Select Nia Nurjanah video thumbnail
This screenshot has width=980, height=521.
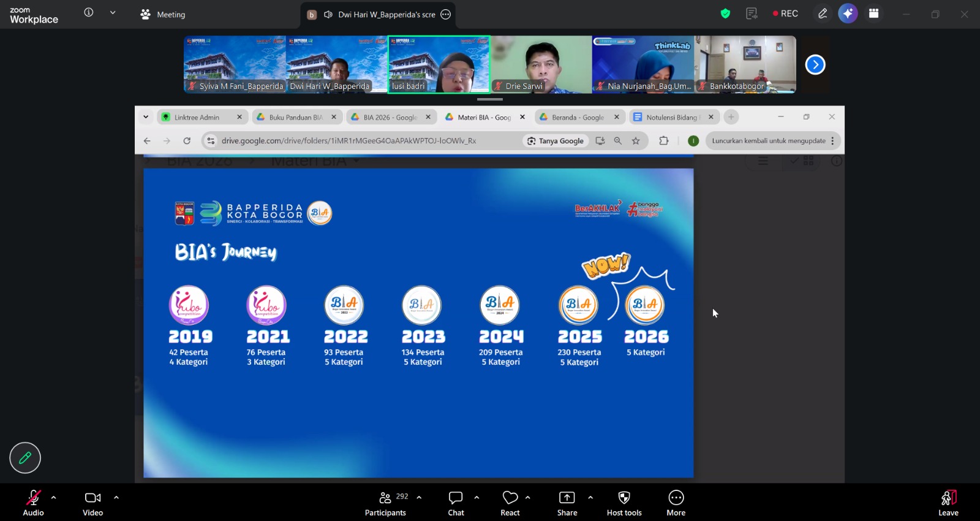click(x=643, y=64)
